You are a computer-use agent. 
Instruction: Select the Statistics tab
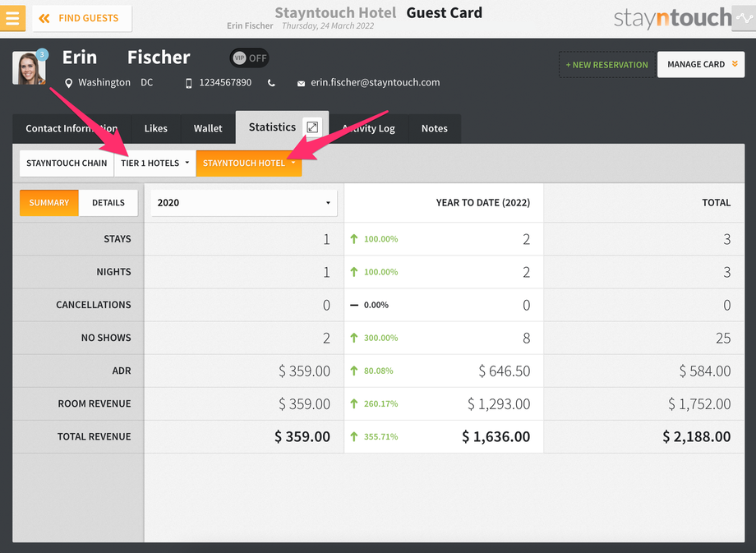pyautogui.click(x=273, y=127)
